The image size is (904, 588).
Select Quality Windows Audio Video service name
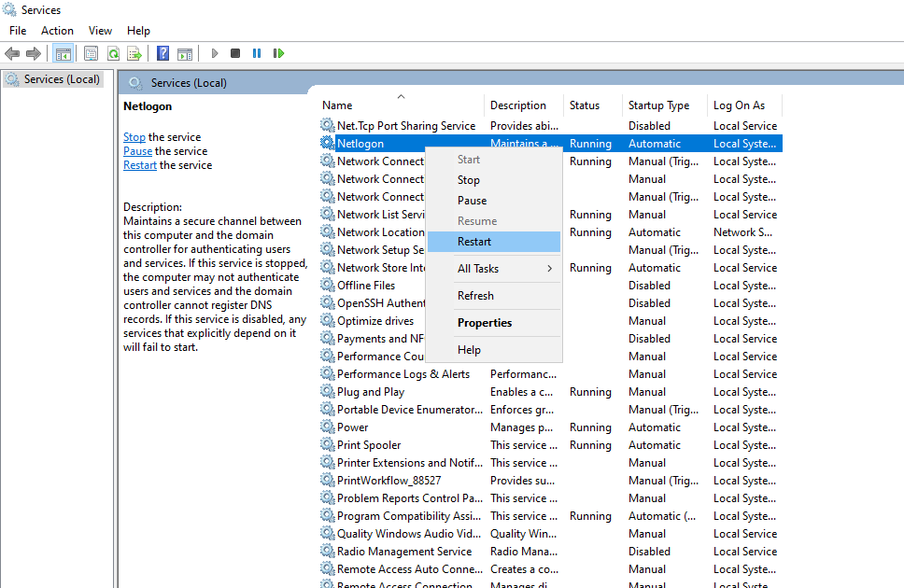(409, 534)
